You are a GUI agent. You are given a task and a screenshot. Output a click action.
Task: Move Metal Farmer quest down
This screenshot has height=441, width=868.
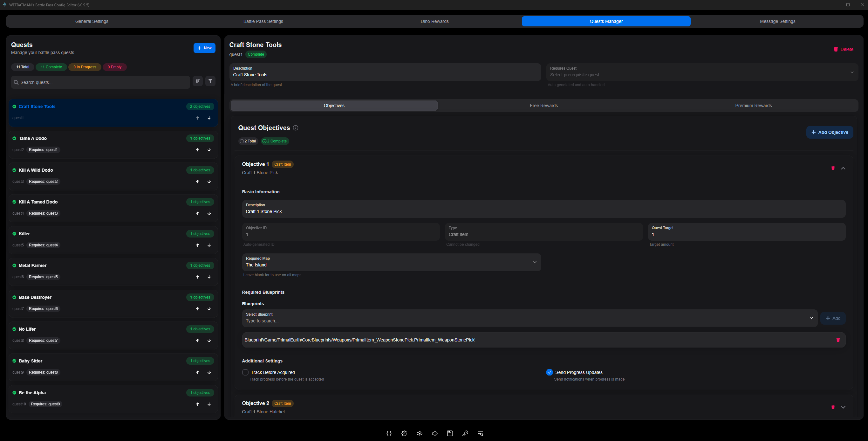tap(209, 277)
